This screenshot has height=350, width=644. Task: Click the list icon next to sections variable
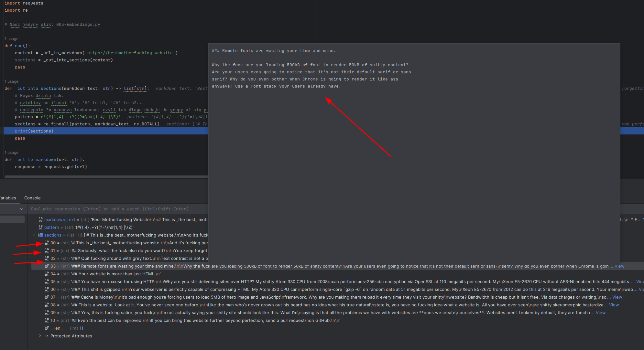(41, 235)
